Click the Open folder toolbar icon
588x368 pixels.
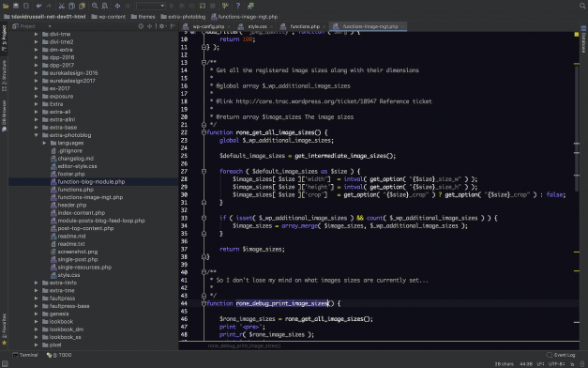click(6, 6)
